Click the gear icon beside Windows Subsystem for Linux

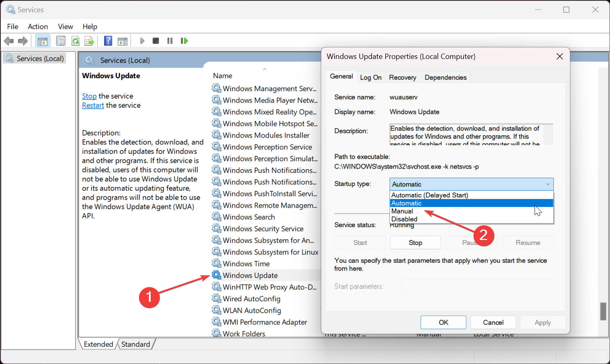point(216,251)
